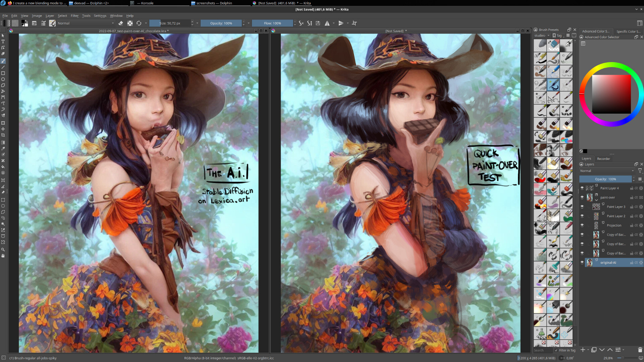Hide the Projection layer

point(582,225)
